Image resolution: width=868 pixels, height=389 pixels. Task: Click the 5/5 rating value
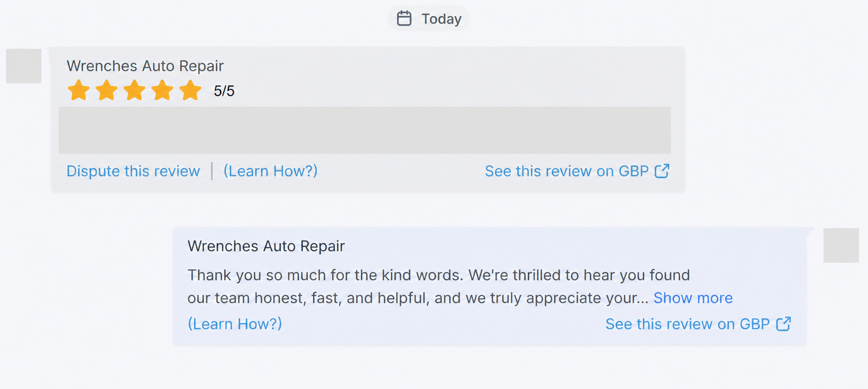pos(224,91)
